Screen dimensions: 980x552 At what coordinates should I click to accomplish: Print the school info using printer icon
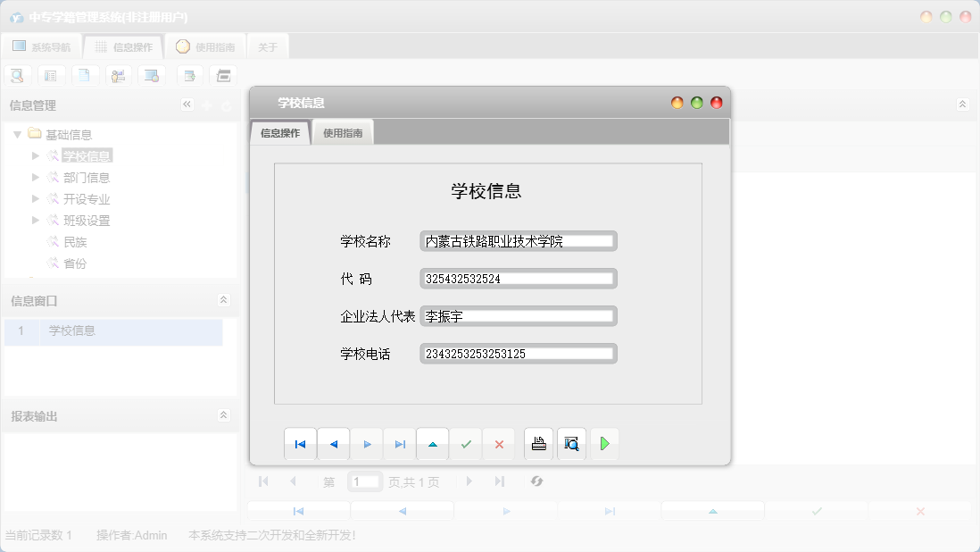536,444
